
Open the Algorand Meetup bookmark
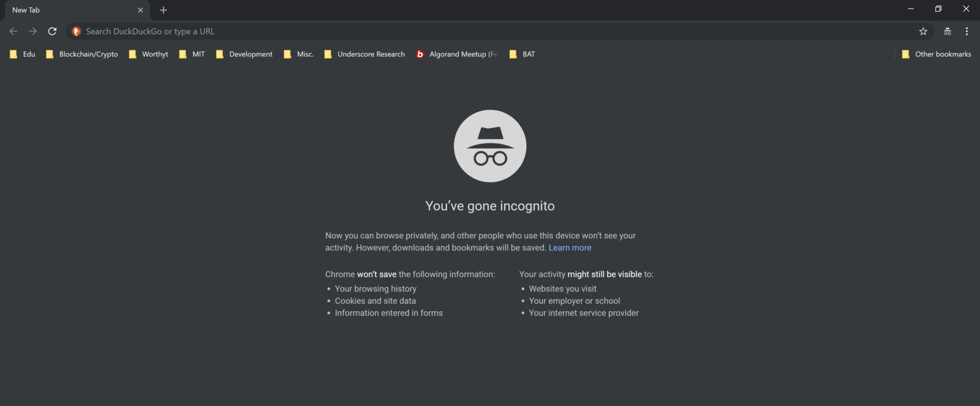click(x=457, y=55)
